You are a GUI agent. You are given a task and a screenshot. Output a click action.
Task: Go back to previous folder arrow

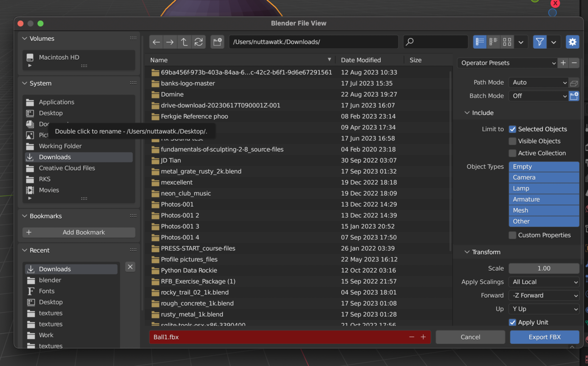click(156, 42)
